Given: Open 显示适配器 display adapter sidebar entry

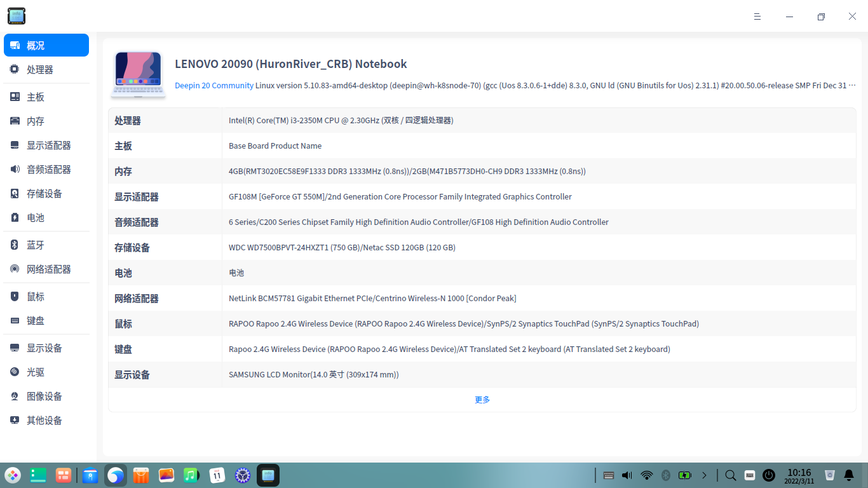Looking at the screenshot, I should [x=46, y=145].
